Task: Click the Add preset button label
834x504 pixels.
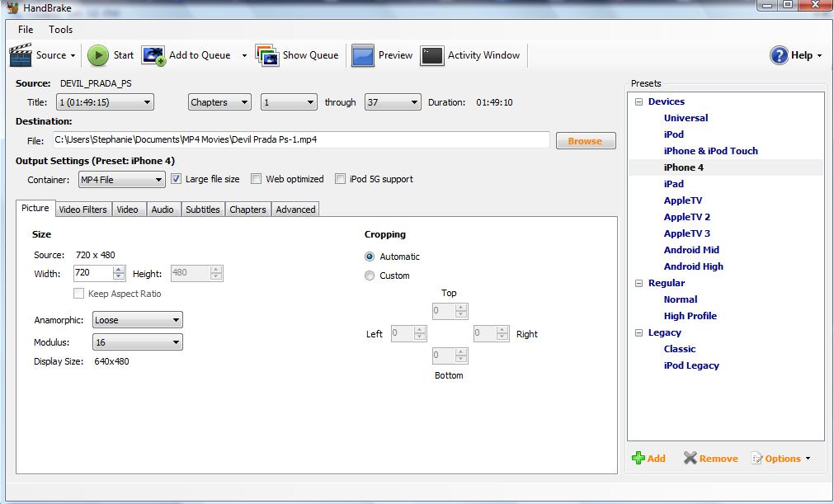Action: (x=657, y=459)
